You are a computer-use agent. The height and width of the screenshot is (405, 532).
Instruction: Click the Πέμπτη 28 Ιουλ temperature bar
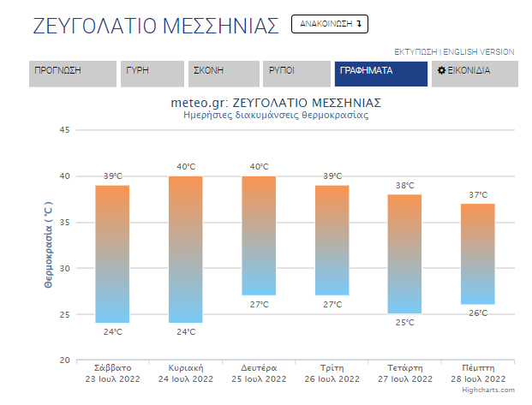click(478, 254)
